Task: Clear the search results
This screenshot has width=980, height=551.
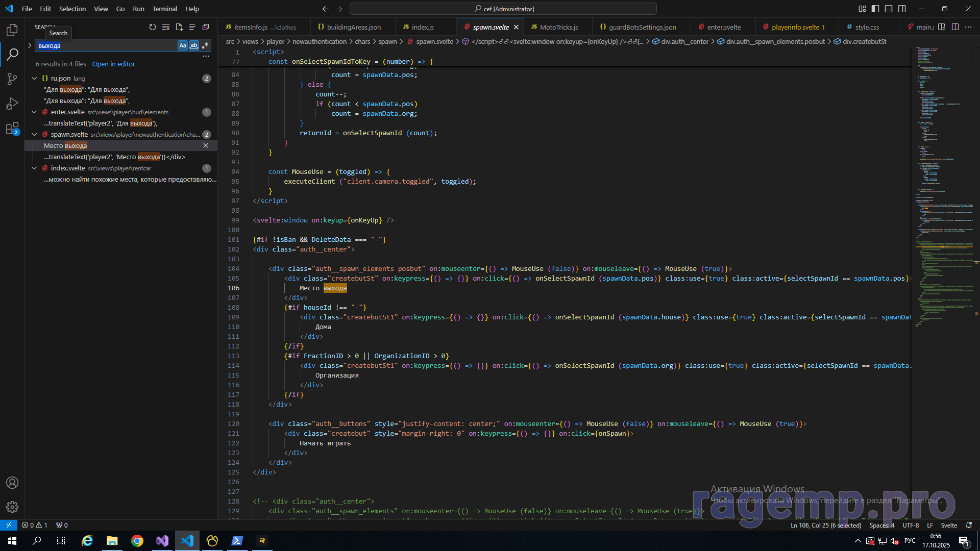Action: coord(166,27)
